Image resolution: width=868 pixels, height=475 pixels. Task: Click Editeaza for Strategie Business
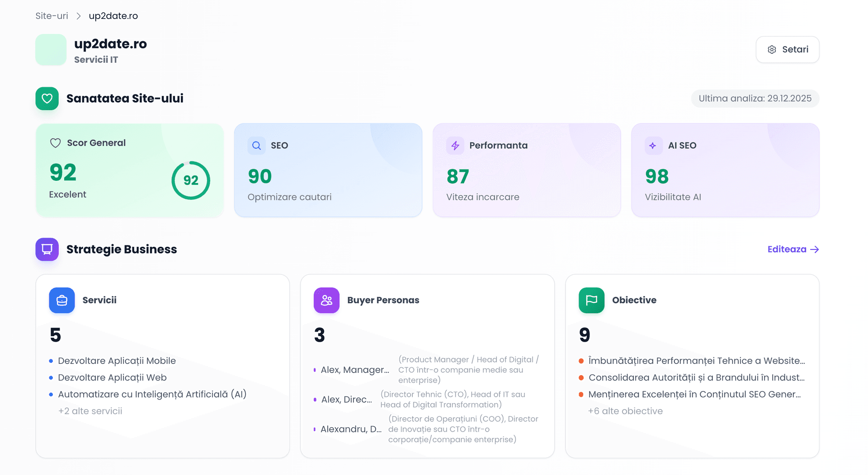tap(793, 249)
